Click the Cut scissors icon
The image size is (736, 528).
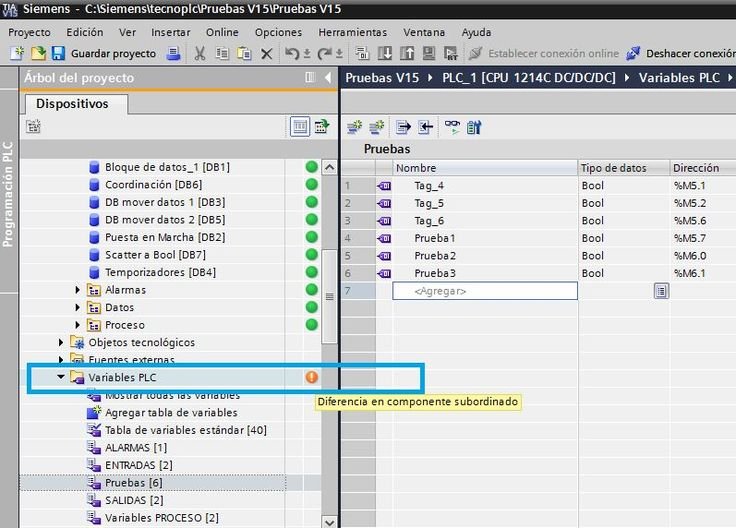[200, 54]
